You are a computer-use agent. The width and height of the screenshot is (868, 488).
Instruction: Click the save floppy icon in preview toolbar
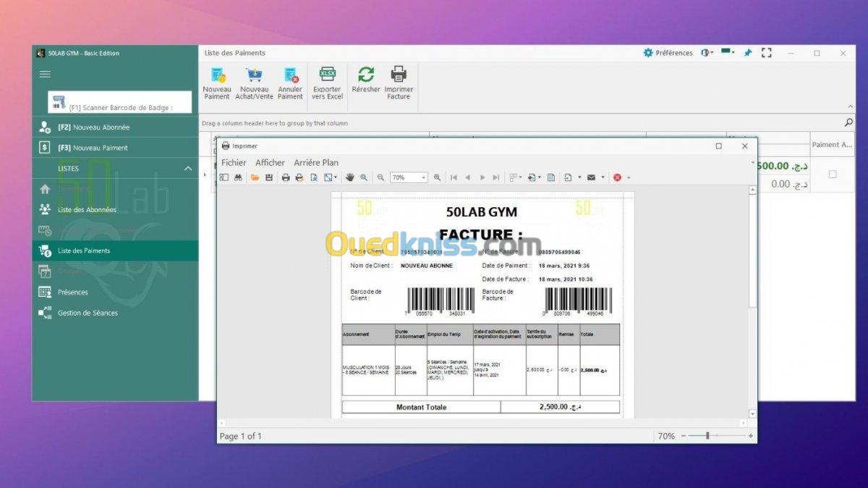pos(269,177)
